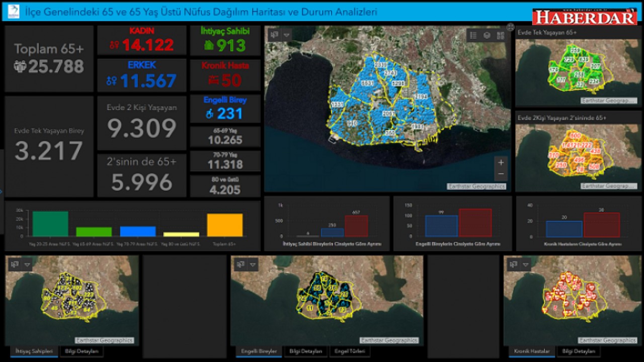Click the bookmark icon on Kronik Hastalar map
644x362 pixels.
click(x=513, y=264)
